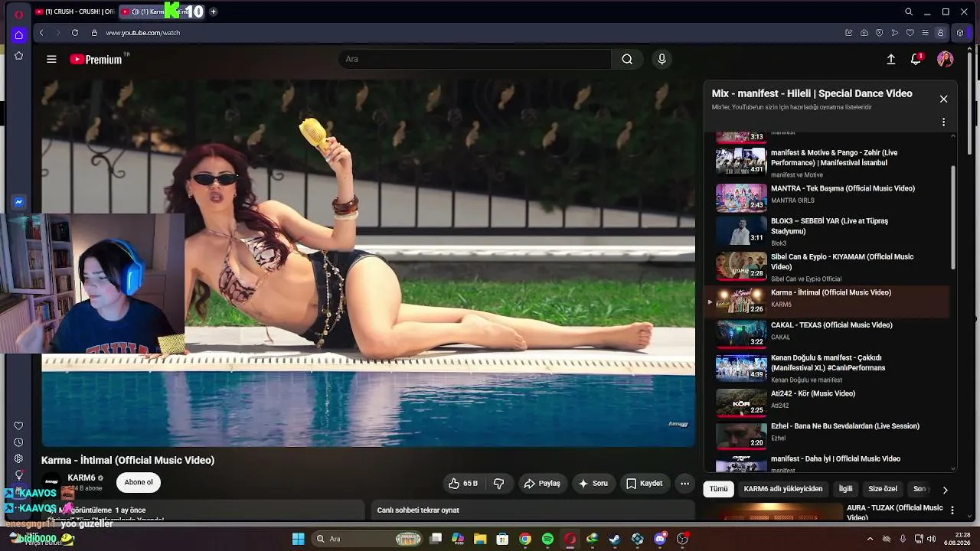Open the Opera ad blocker shield

880,33
